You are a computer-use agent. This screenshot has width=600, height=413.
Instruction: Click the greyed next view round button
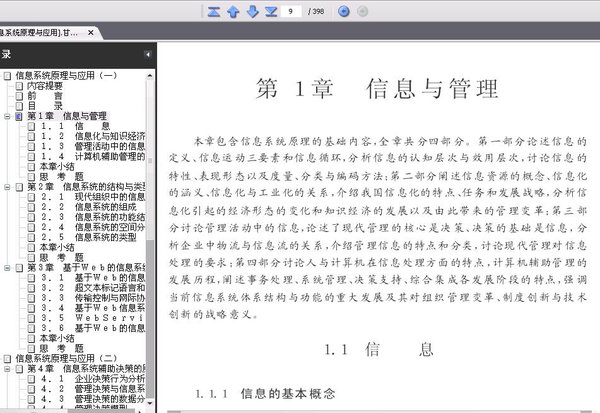[x=362, y=11]
